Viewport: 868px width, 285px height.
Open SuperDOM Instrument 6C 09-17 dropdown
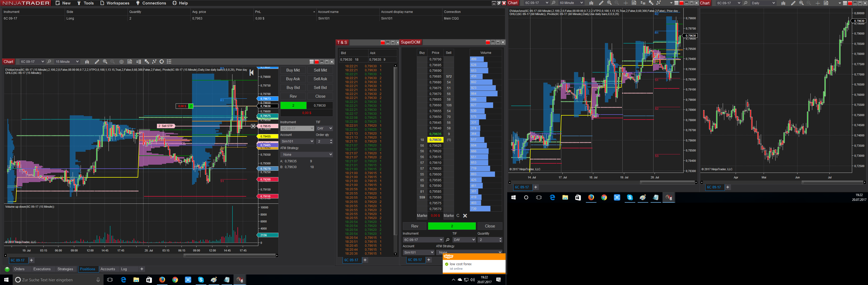coord(423,240)
